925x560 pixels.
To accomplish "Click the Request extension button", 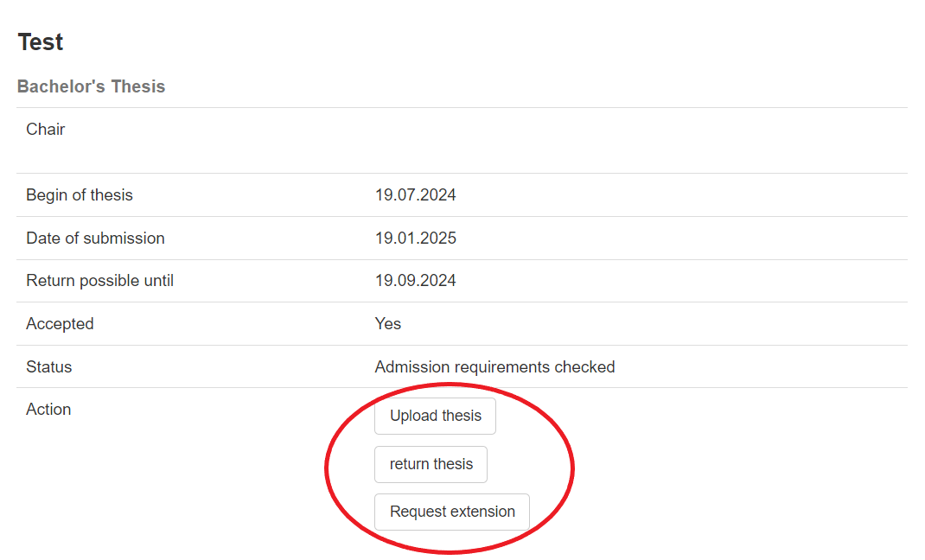I will coord(451,512).
